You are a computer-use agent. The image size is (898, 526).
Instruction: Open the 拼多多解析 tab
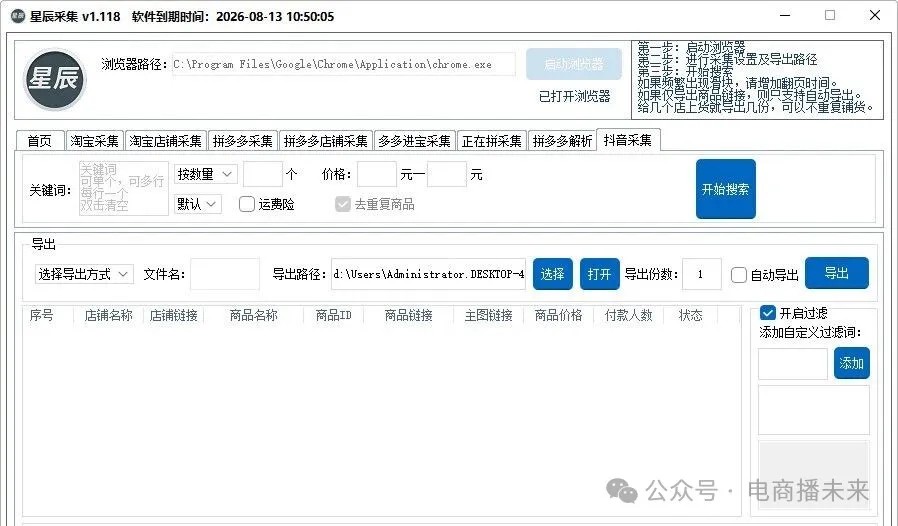[x=562, y=141]
